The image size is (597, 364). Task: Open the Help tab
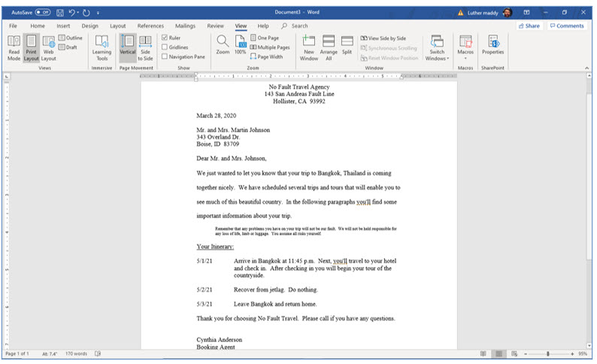click(263, 26)
